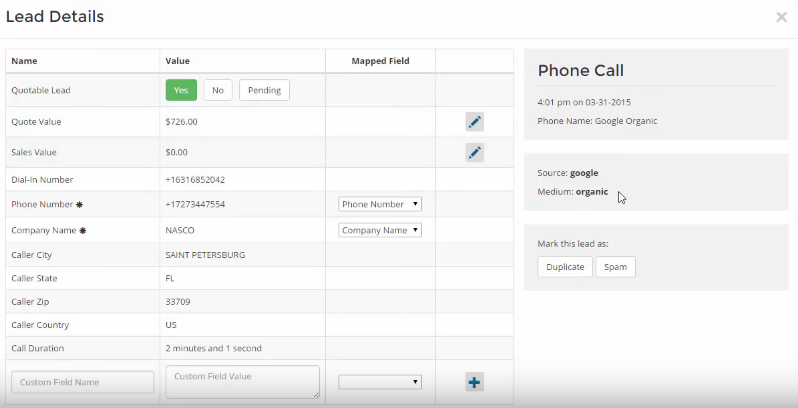Click the Caller State row label
Image resolution: width=798 pixels, height=408 pixels.
[x=34, y=278]
